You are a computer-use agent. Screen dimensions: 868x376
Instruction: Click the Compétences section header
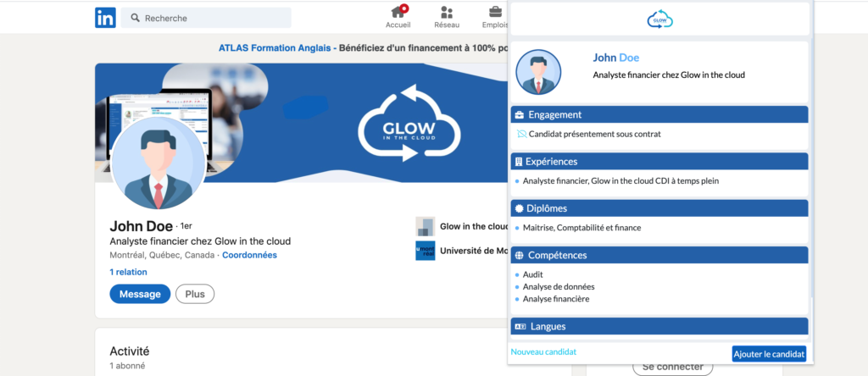[x=659, y=256]
